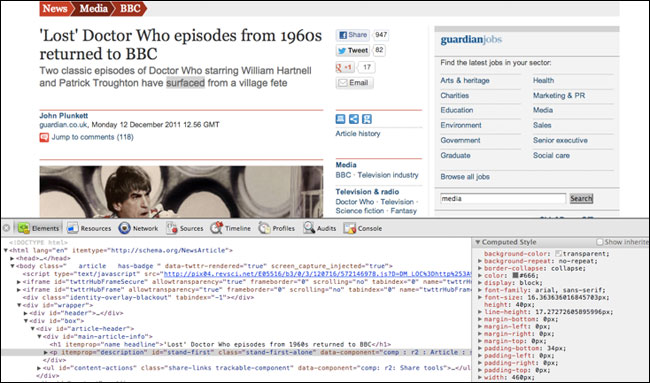Viewport: 650px width, 383px height.
Task: Open Marketing & PR jobs link
Action: (x=559, y=95)
